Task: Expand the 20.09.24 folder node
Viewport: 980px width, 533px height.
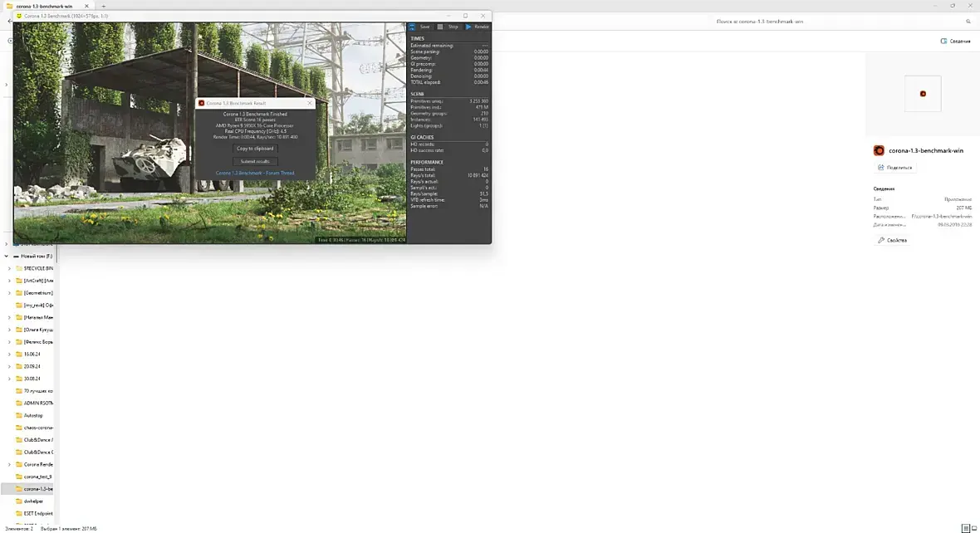Action: [9, 366]
